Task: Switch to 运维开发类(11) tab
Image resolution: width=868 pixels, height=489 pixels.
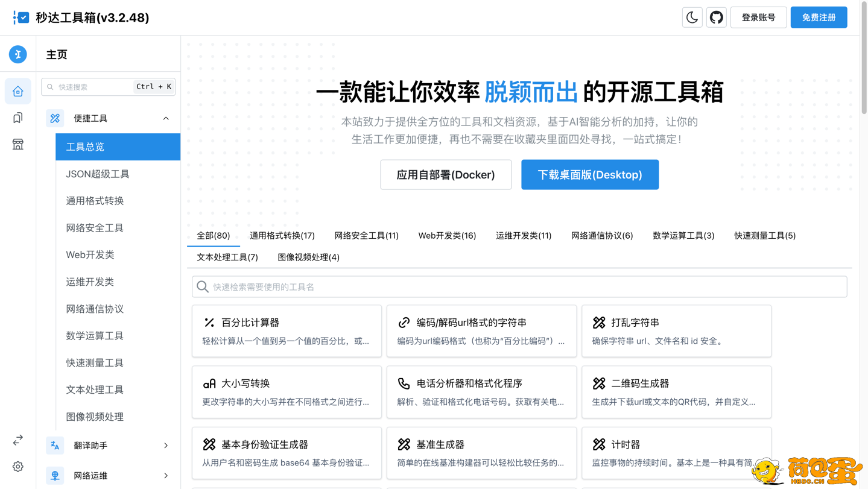Action: 524,236
